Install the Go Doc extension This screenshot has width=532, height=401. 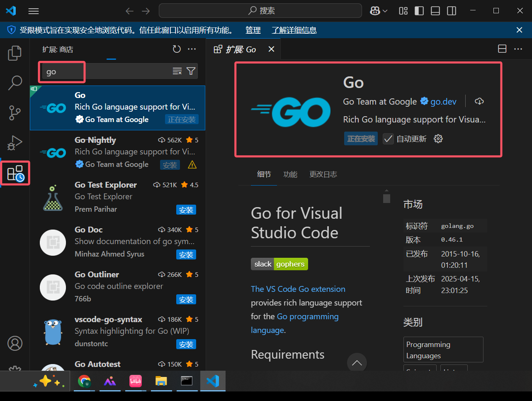(186, 255)
